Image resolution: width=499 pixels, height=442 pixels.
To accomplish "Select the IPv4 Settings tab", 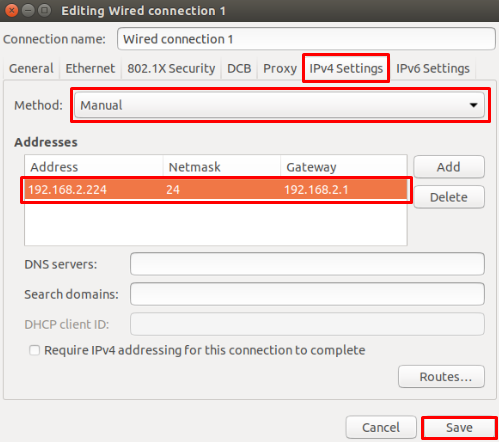I will pyautogui.click(x=346, y=68).
